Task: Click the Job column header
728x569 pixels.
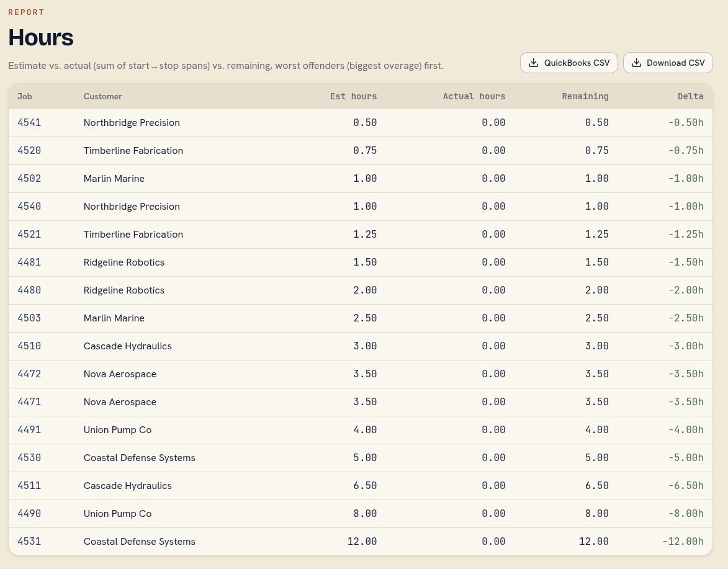Action: coord(25,97)
